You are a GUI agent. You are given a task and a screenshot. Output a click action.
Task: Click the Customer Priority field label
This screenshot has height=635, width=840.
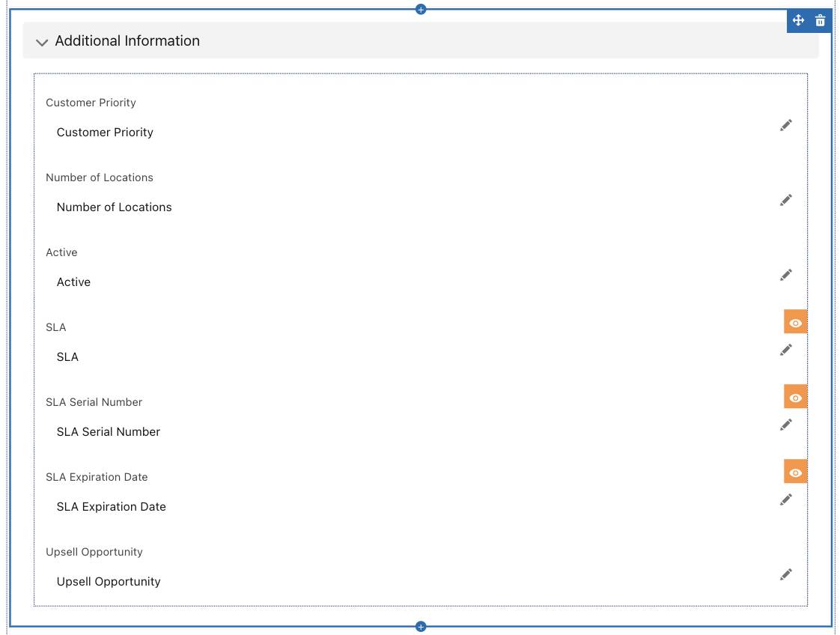click(91, 103)
